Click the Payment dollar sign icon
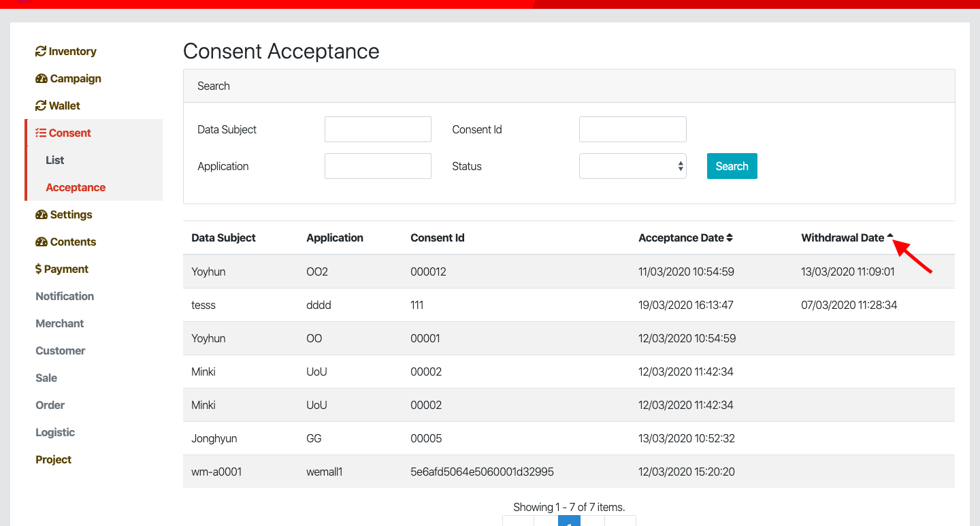The width and height of the screenshot is (980, 526). point(39,269)
